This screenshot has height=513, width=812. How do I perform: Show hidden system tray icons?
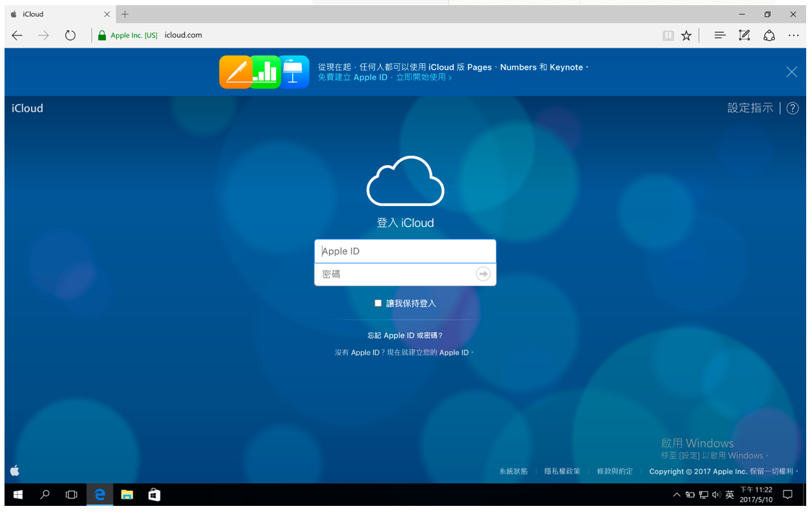point(677,495)
